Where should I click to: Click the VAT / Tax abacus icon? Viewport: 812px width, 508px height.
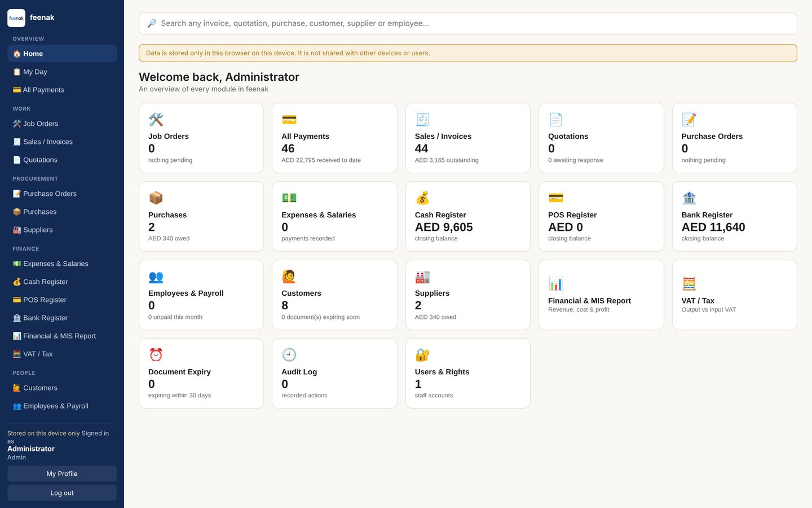[x=689, y=284]
